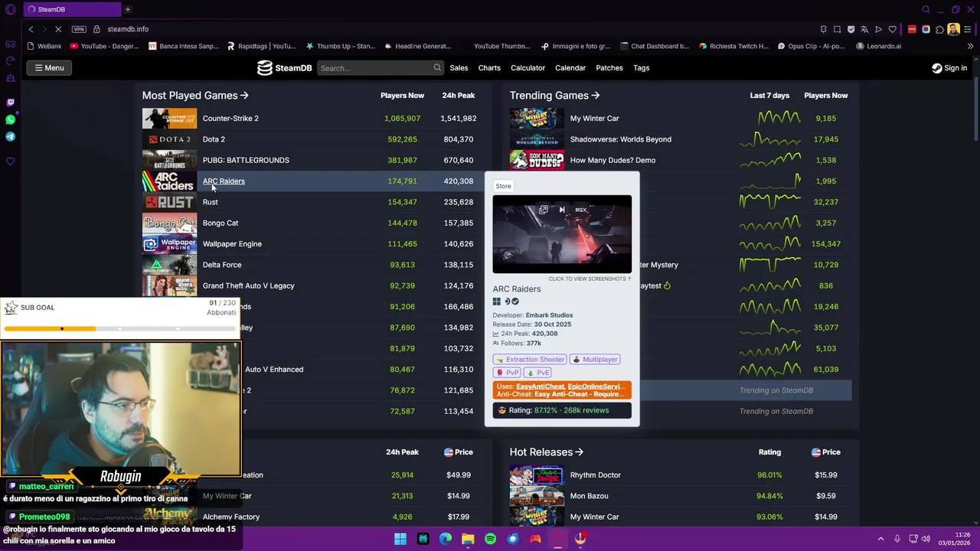Open Telegram icon in browser sidebar
The image size is (980, 551).
[x=11, y=137]
